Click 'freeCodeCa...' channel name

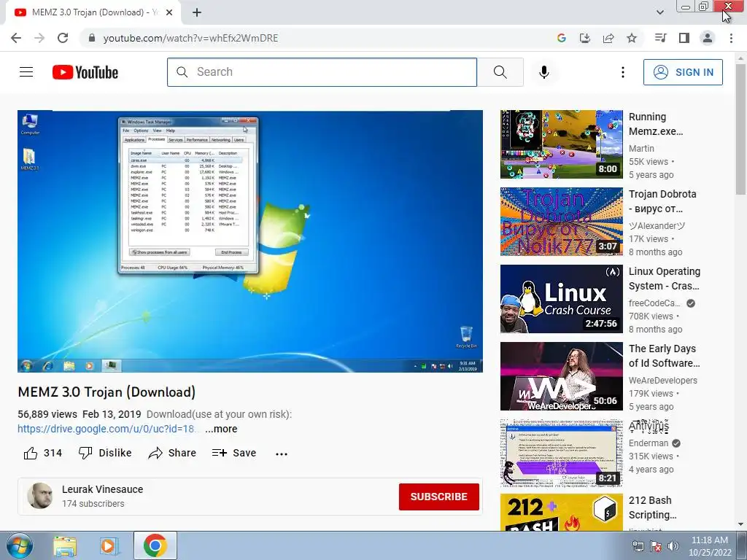(x=654, y=303)
